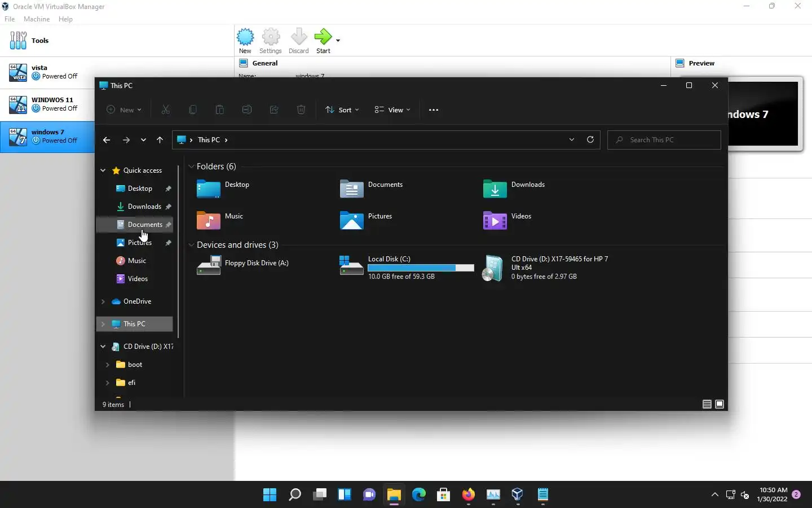Click the Delete trash icon in Explorer toolbar
The height and width of the screenshot is (508, 812).
(301, 110)
